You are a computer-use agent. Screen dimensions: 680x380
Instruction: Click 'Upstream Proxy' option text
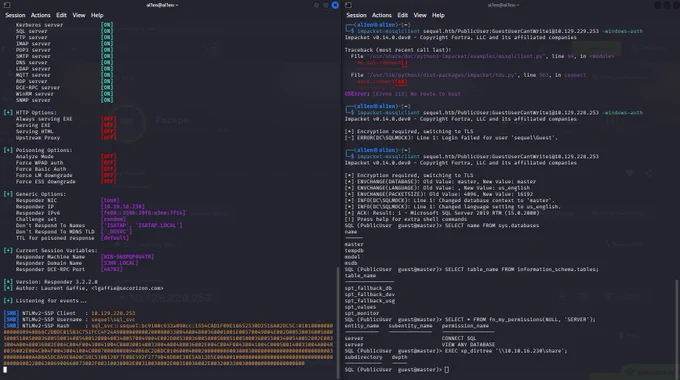(38, 138)
